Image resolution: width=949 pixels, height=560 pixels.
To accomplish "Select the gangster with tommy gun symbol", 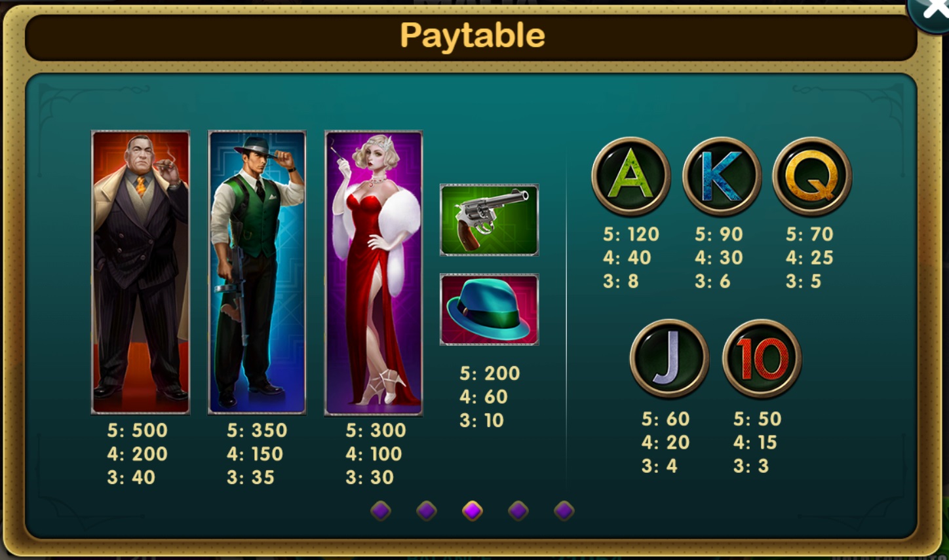I will [x=257, y=272].
